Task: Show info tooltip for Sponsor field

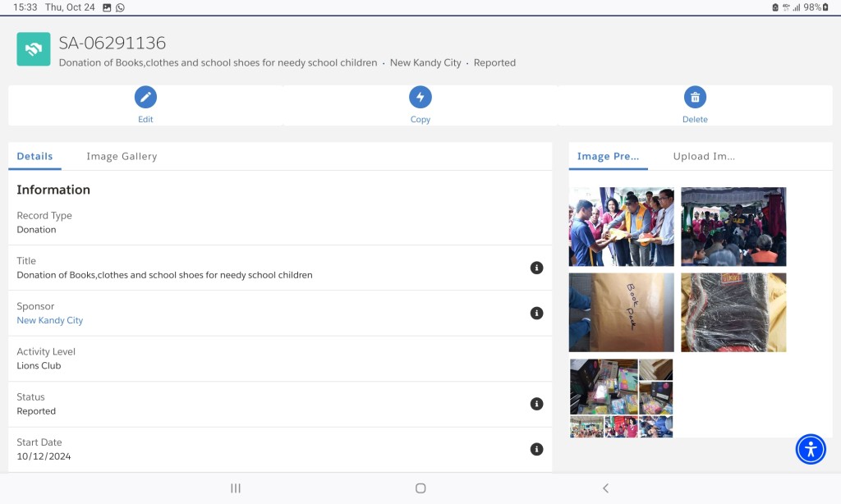Action: [x=536, y=313]
